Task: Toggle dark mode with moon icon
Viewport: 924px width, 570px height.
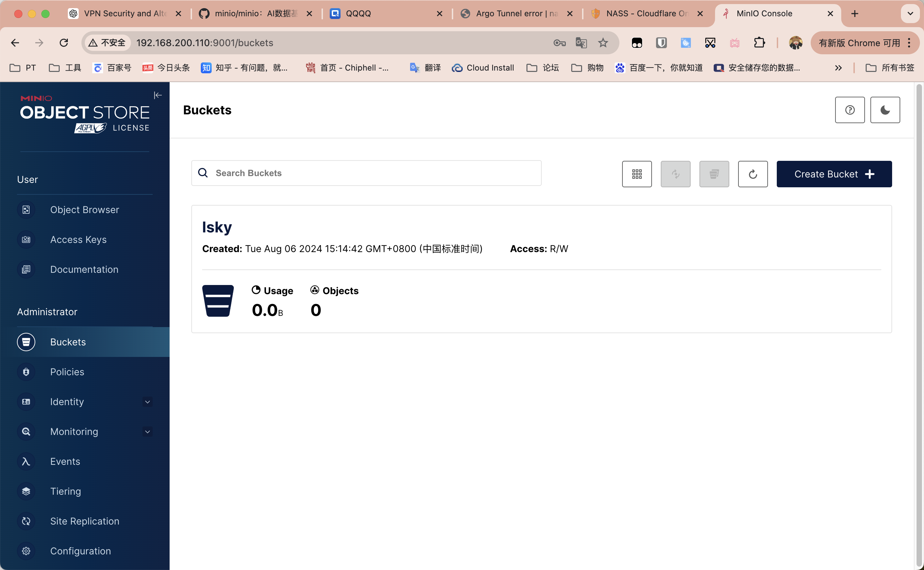Action: [885, 110]
